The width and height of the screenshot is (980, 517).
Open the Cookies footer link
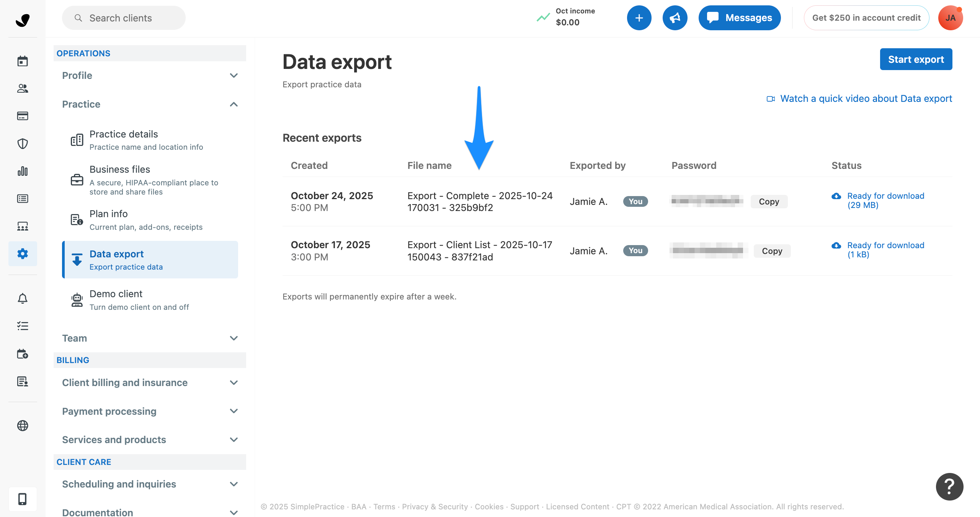(x=489, y=507)
